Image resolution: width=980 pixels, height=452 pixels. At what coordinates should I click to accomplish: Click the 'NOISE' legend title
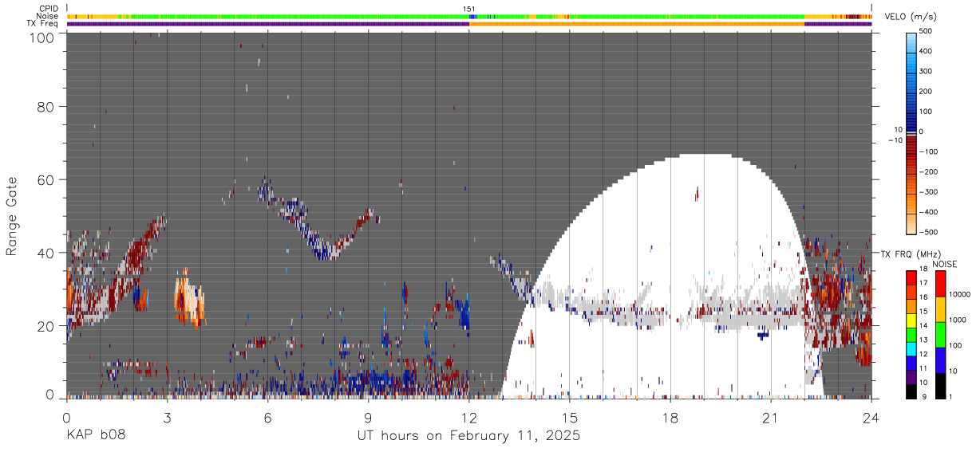coord(944,263)
